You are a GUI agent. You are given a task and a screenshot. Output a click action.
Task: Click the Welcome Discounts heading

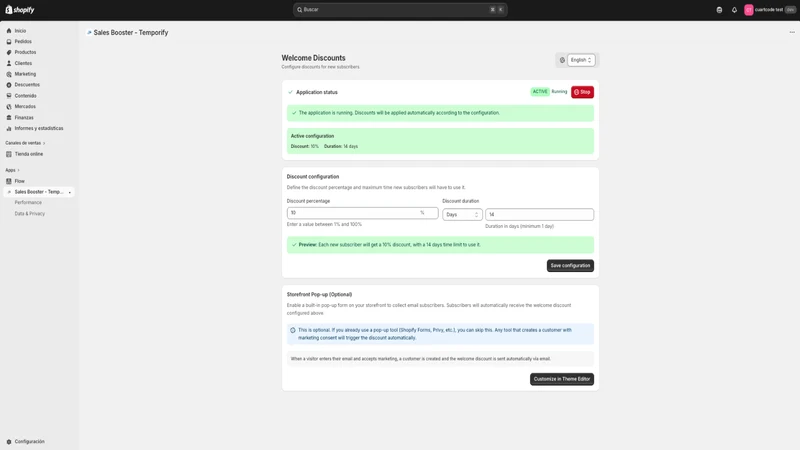pyautogui.click(x=313, y=58)
